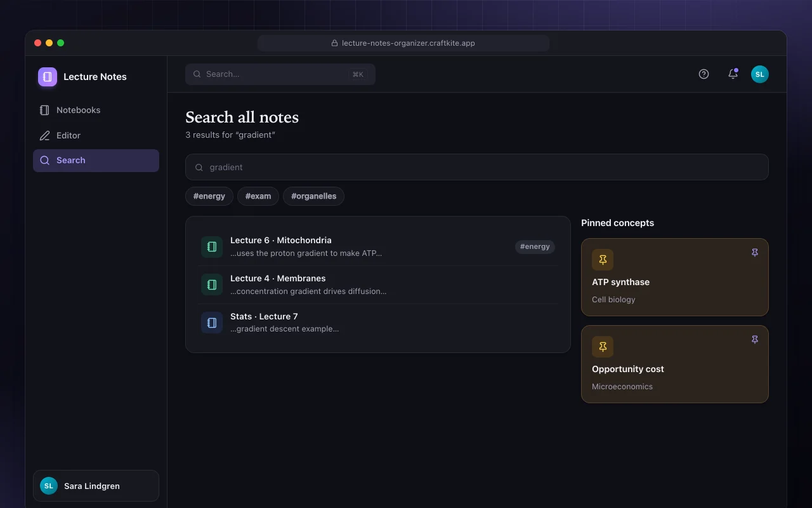Viewport: 812px width, 508px height.
Task: Filter results by the #exam tag chip
Action: (258, 196)
